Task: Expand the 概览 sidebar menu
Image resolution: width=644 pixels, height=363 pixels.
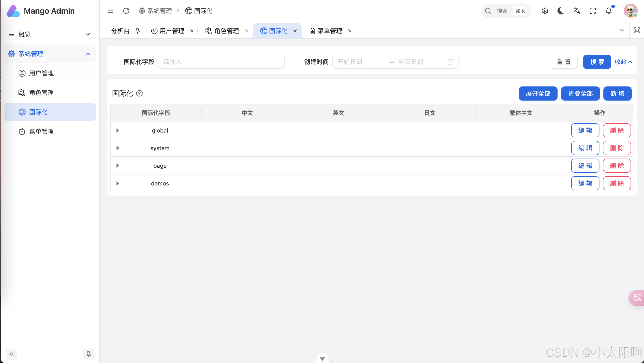Action: click(50, 34)
